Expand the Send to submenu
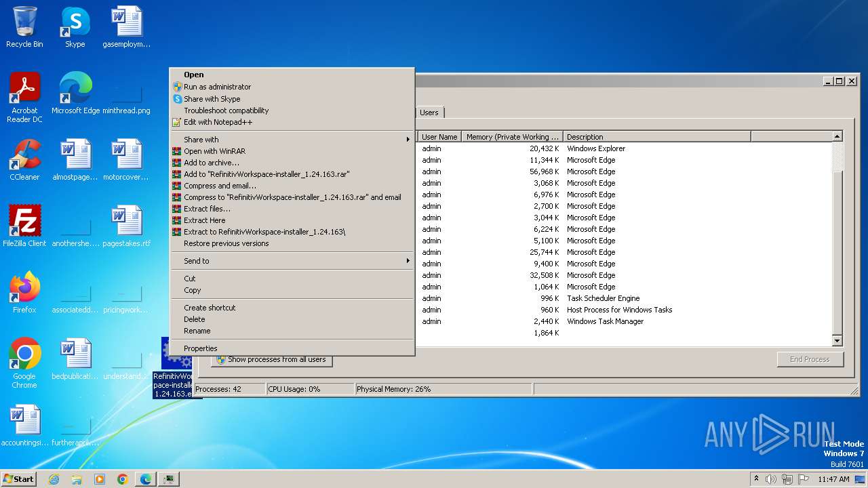Viewport: 868px width, 488px height. coord(292,261)
